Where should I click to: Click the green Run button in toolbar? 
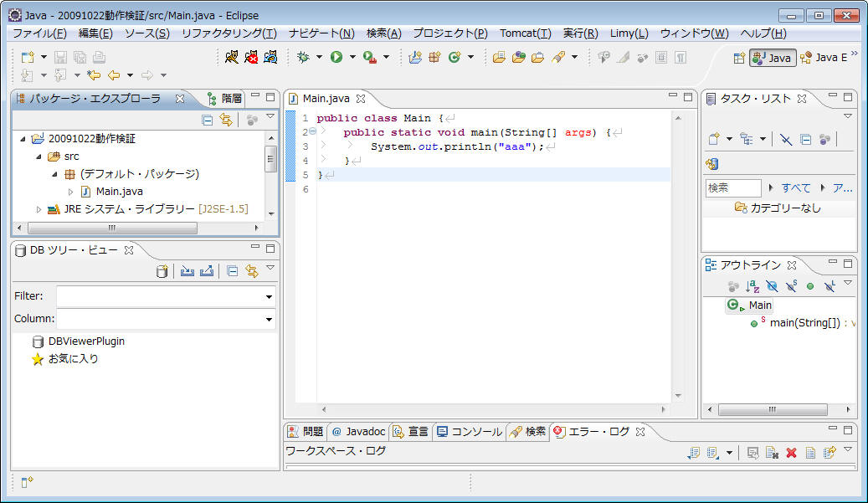point(336,57)
